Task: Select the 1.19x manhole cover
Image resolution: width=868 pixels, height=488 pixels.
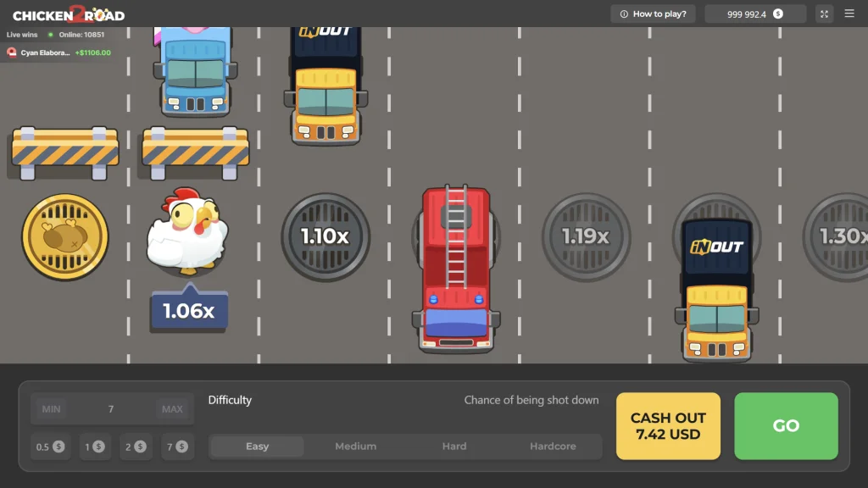Action: pos(586,237)
